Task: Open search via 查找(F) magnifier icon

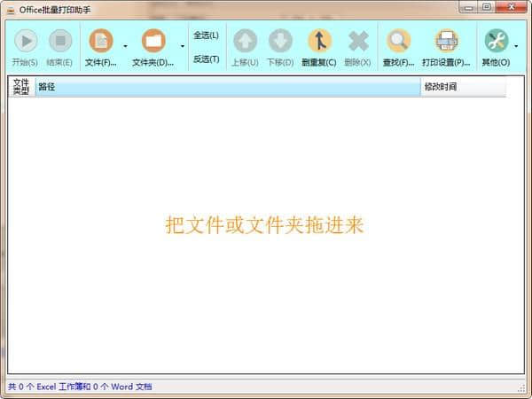Action: pos(398,41)
